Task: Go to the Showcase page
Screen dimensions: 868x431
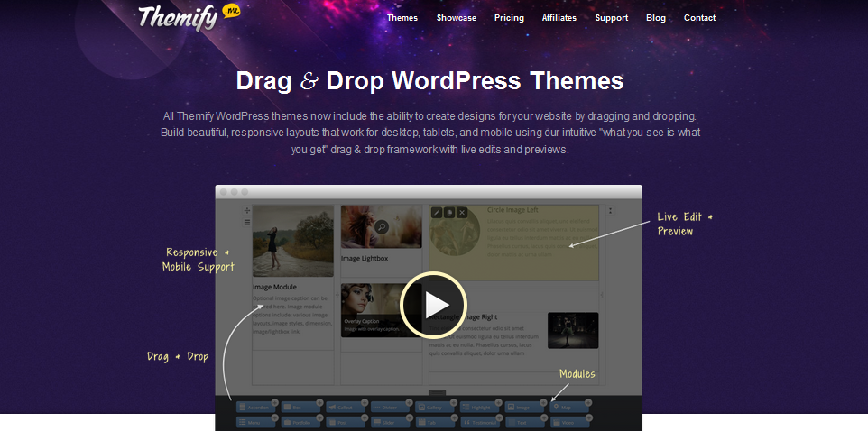Action: (457, 18)
